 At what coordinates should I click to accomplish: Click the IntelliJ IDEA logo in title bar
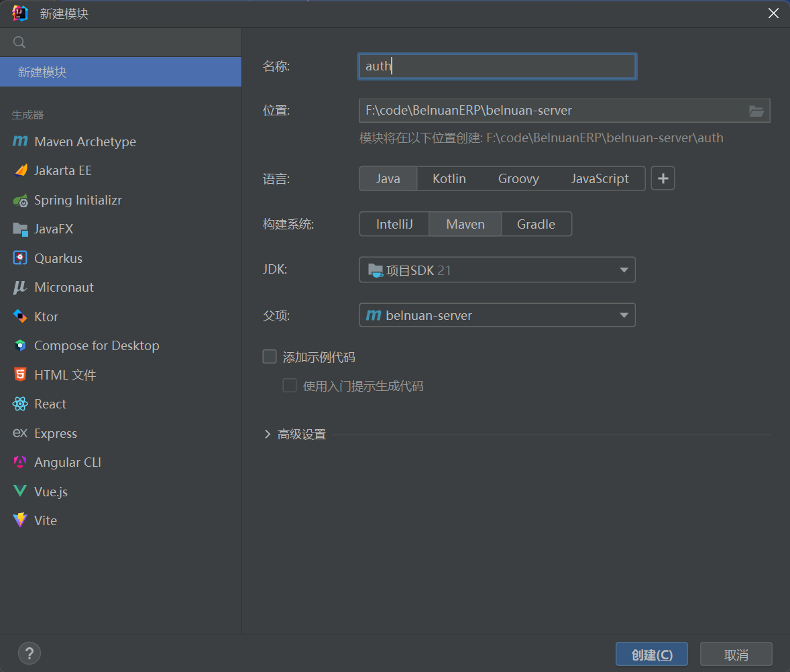(19, 13)
